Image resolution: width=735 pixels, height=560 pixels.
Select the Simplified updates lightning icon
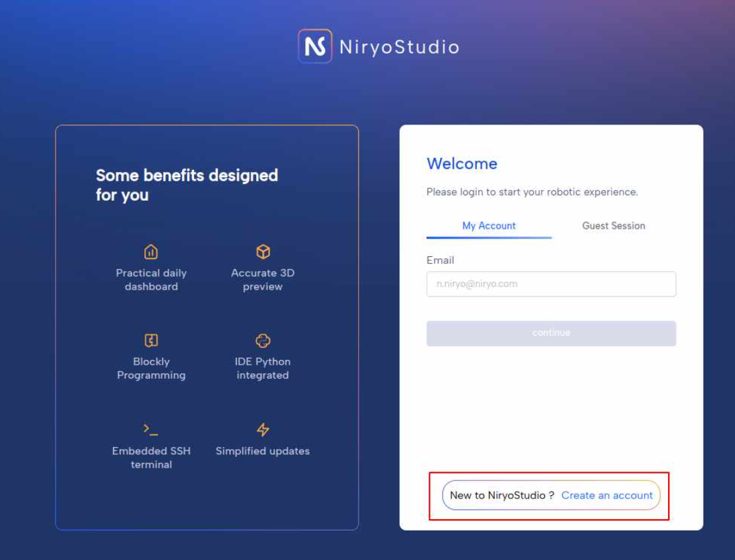(x=263, y=430)
